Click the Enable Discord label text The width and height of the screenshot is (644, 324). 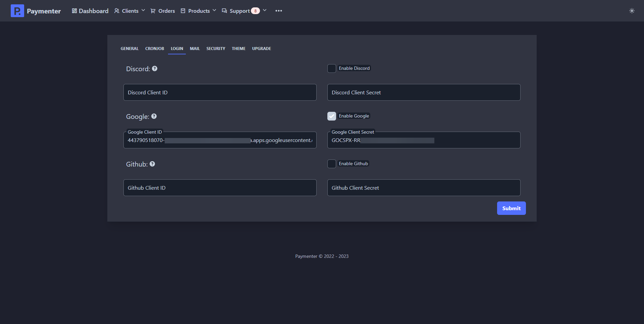coord(354,68)
